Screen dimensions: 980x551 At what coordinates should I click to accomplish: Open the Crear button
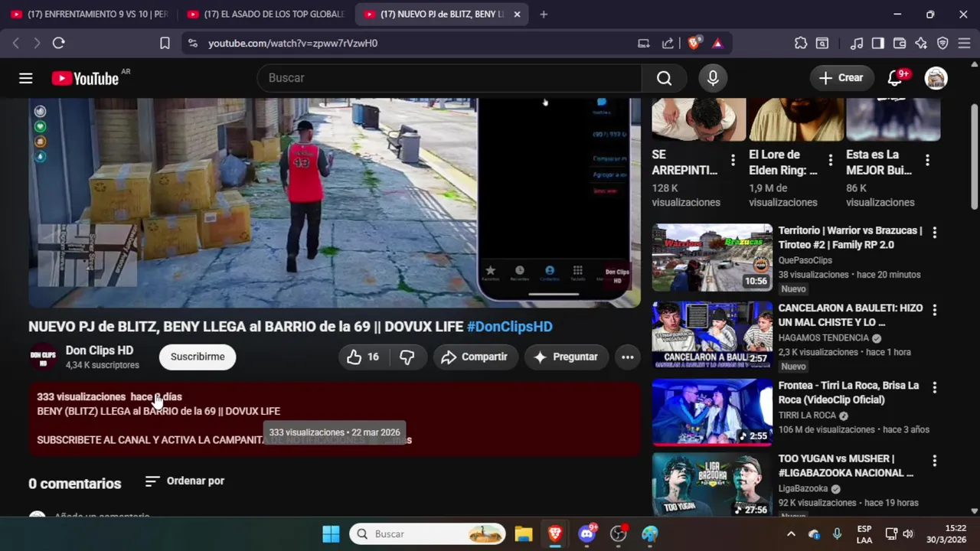[x=841, y=78]
